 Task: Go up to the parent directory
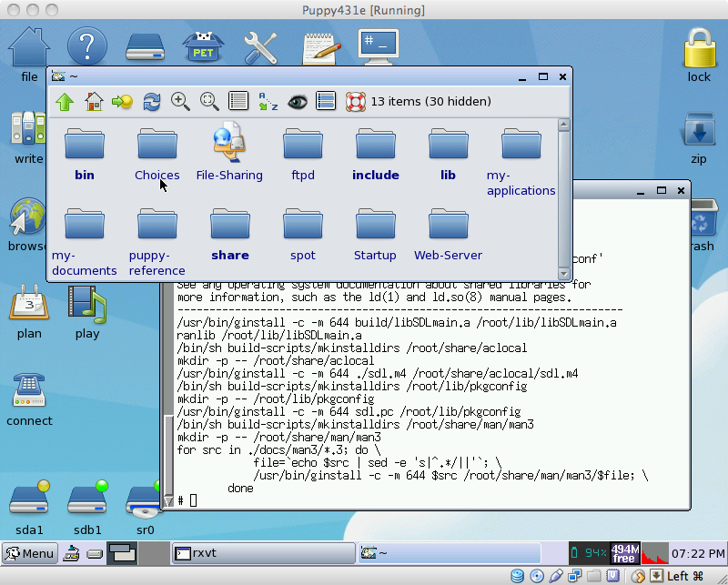click(64, 101)
